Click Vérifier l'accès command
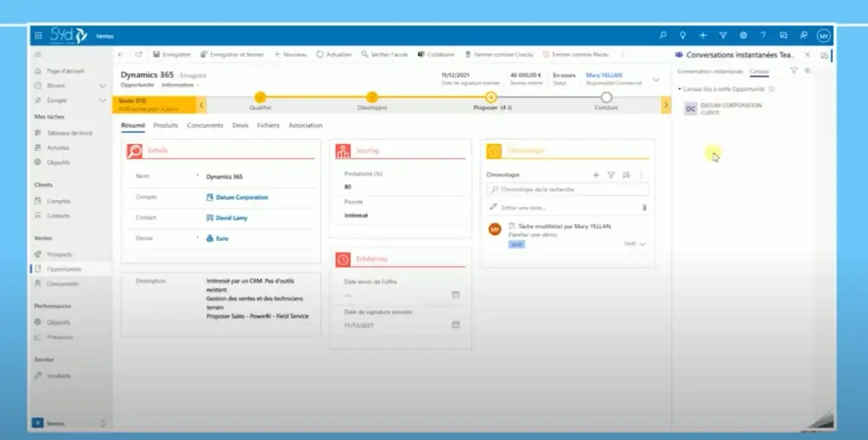Viewport: 868px width, 440px height. pos(385,54)
